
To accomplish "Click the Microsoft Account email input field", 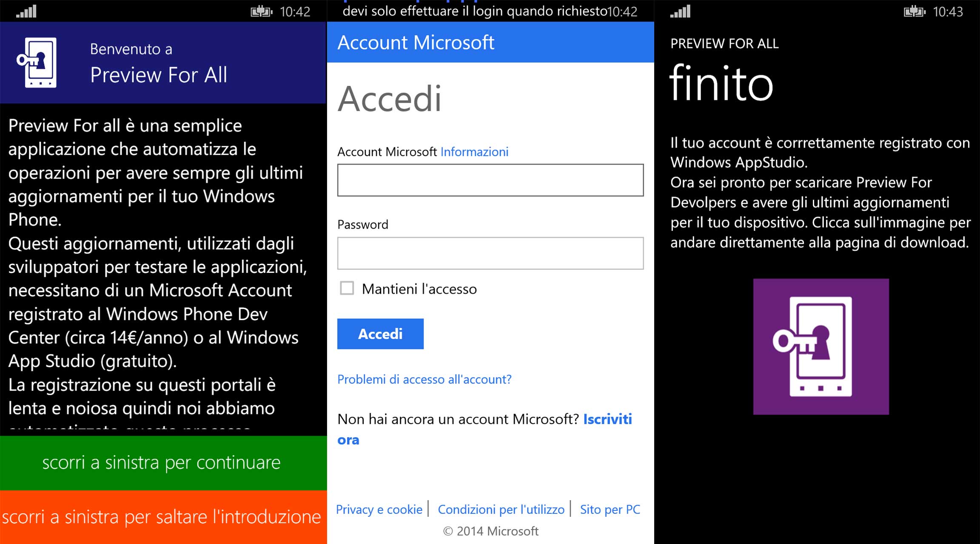I will coord(487,180).
